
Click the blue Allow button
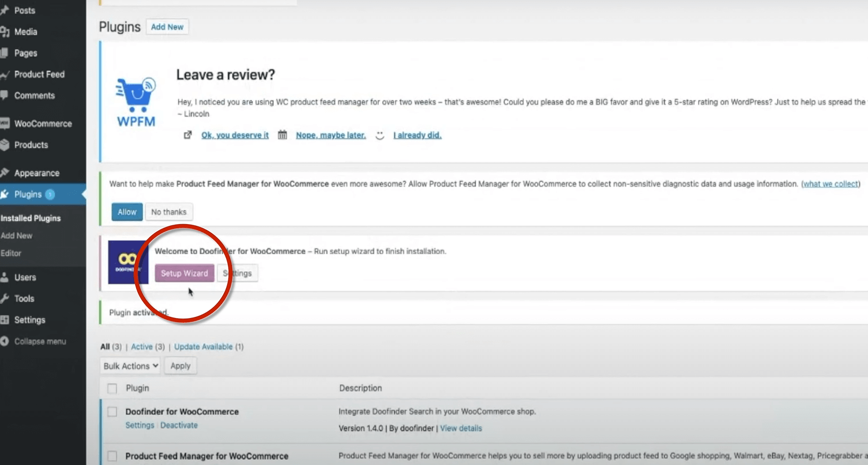coord(127,212)
